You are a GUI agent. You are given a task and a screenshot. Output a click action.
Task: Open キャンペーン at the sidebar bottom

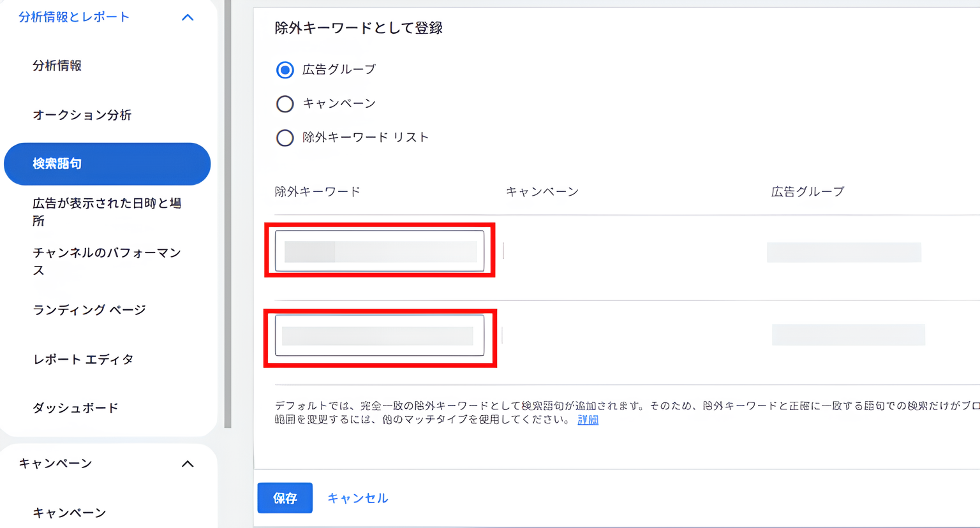69,512
